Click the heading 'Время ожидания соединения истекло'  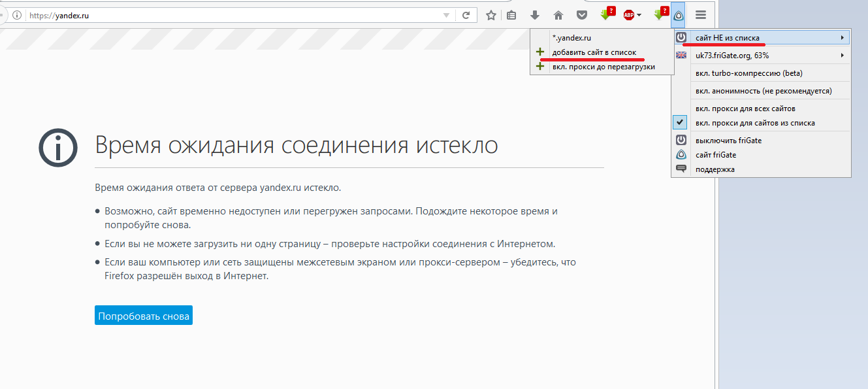click(x=297, y=144)
